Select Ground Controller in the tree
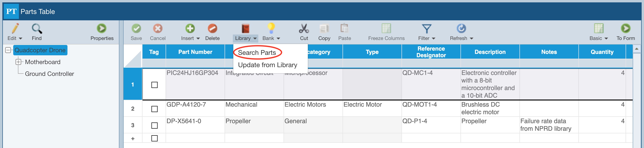The width and height of the screenshot is (644, 148). tap(49, 74)
